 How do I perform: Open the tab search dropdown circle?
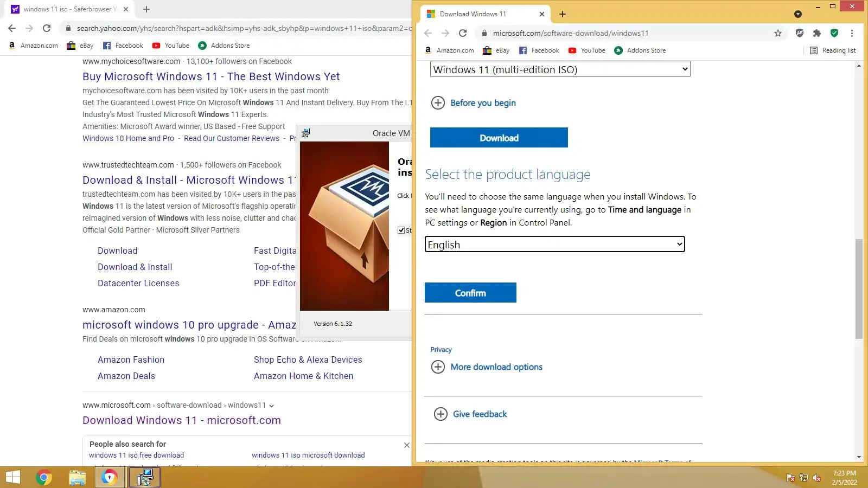click(x=797, y=14)
